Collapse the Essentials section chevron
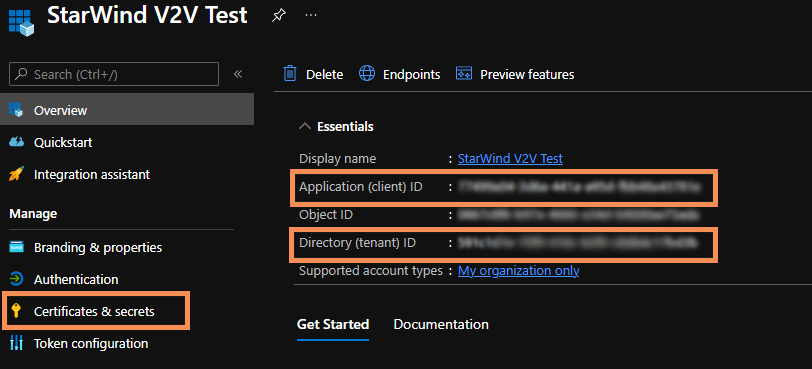 pos(306,126)
